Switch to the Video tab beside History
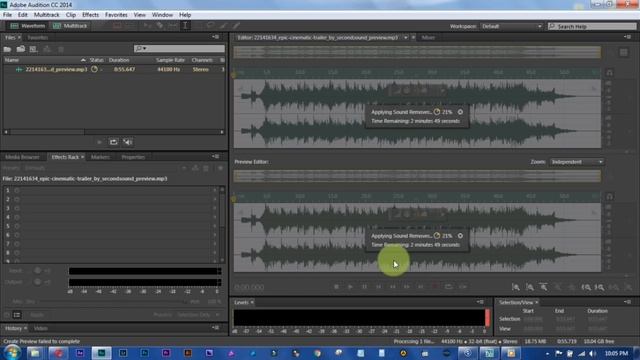 coord(41,328)
